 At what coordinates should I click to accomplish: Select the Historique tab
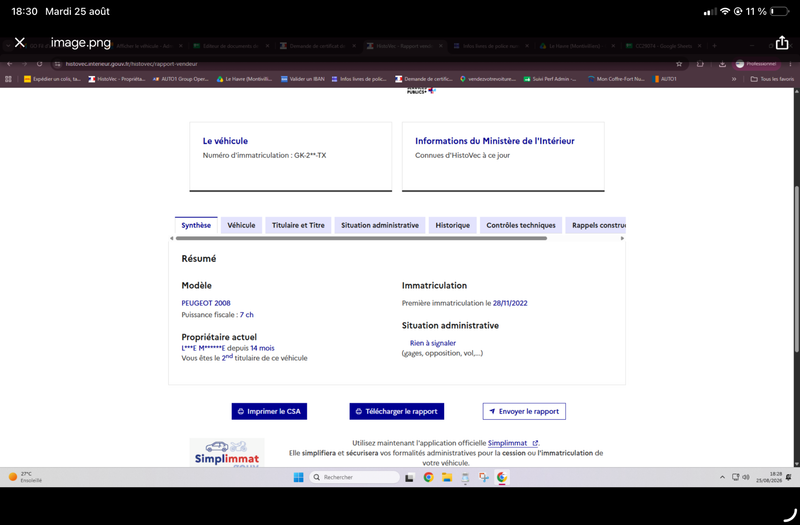pos(453,225)
